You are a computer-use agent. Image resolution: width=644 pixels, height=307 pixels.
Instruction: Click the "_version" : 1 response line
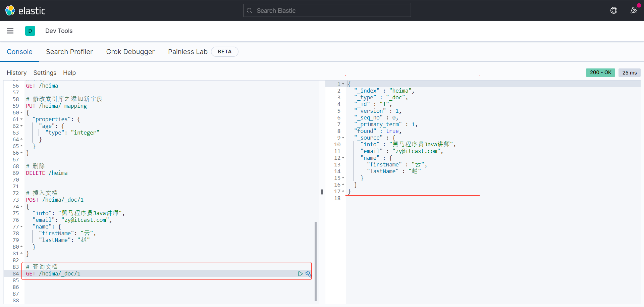(378, 111)
